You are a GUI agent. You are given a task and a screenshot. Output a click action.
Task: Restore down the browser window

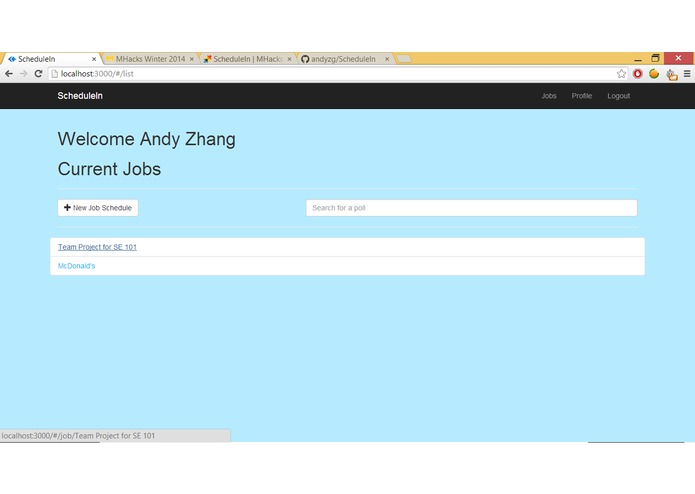coord(655,58)
